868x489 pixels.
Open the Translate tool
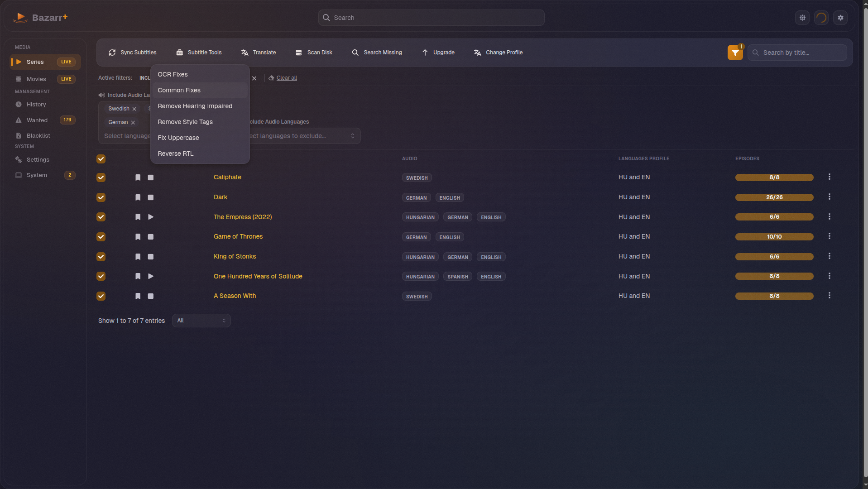pos(258,53)
